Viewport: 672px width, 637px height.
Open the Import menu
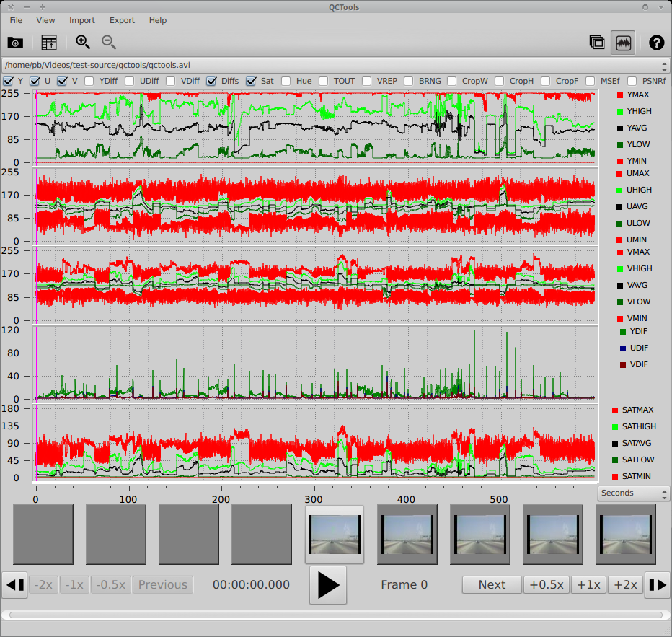82,20
